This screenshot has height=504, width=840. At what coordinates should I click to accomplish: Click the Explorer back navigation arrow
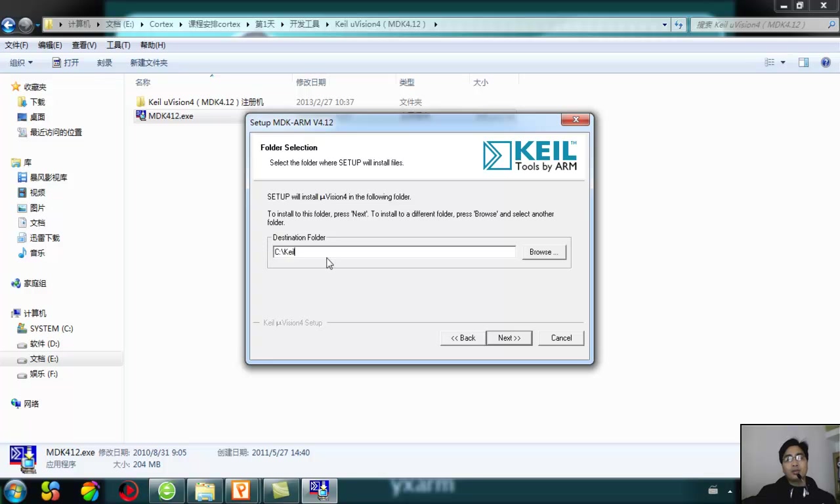(x=8, y=25)
